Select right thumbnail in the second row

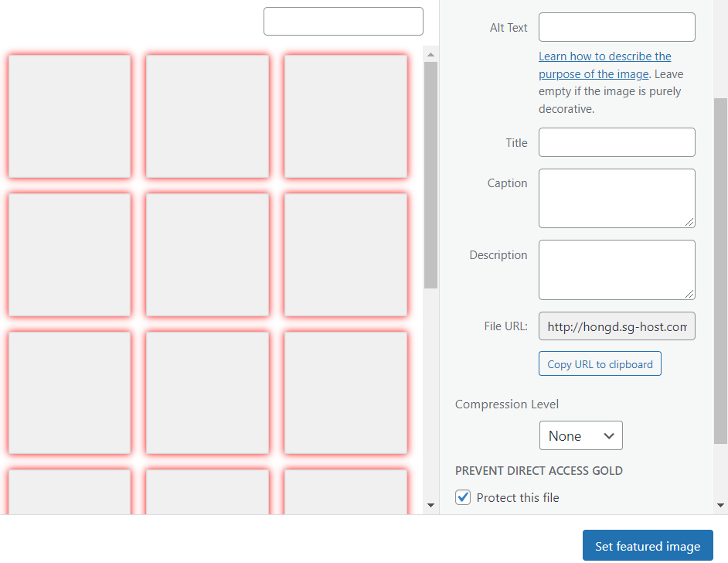point(345,254)
